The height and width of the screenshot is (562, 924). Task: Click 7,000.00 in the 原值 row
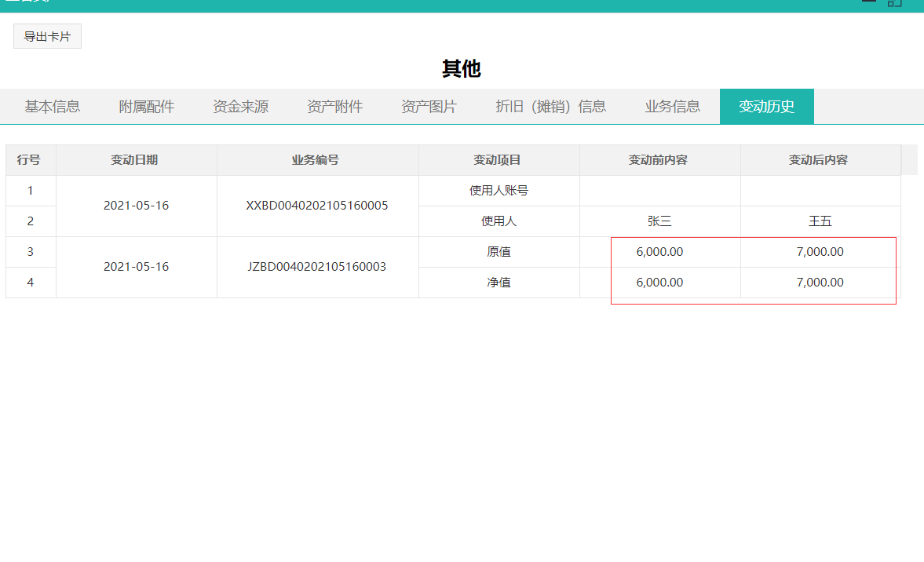(820, 252)
